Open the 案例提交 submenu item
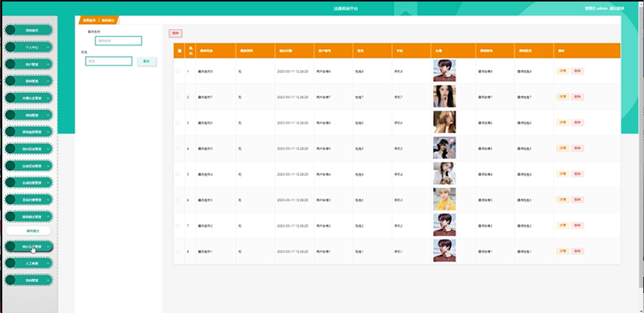 pyautogui.click(x=29, y=231)
